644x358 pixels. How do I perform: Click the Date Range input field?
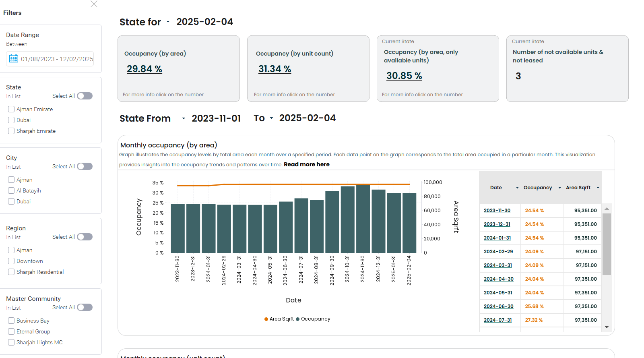[57, 59]
